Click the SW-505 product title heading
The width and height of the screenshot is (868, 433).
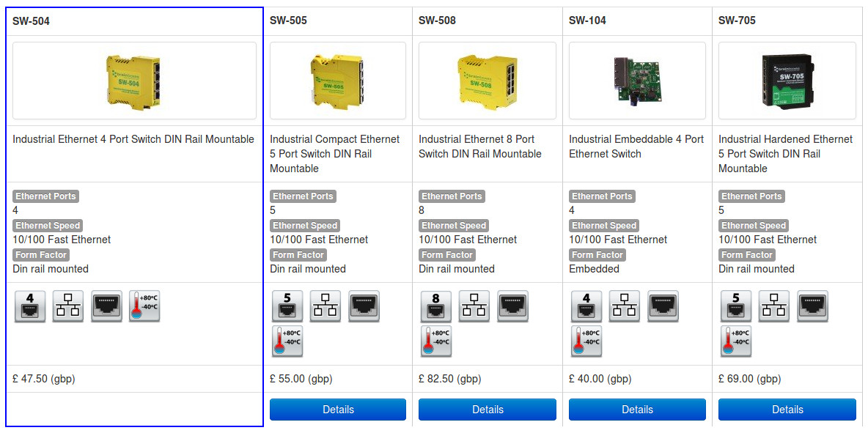[288, 21]
